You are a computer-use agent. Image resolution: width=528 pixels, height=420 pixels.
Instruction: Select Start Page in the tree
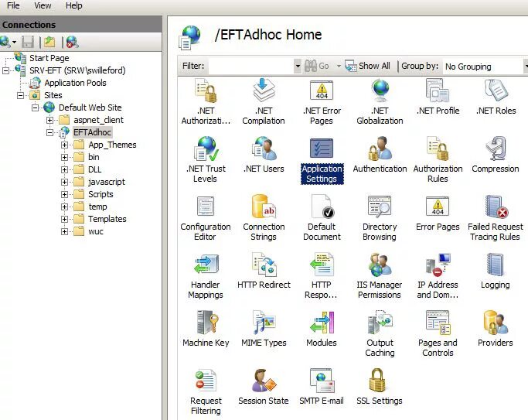click(49, 58)
